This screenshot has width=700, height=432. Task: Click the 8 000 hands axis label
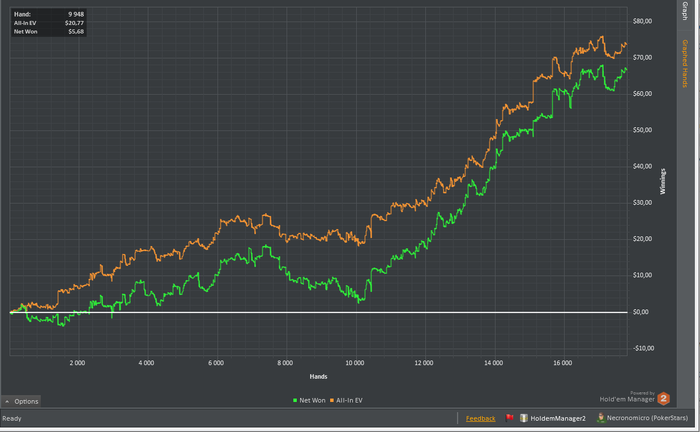[285, 363]
